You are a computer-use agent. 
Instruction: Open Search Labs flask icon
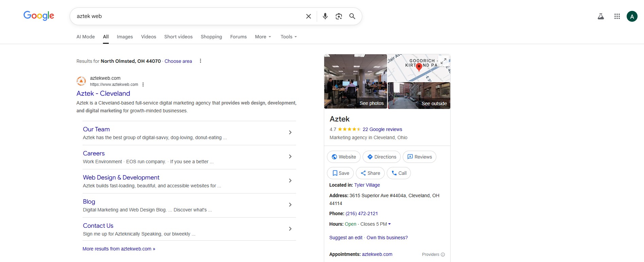[x=601, y=16]
